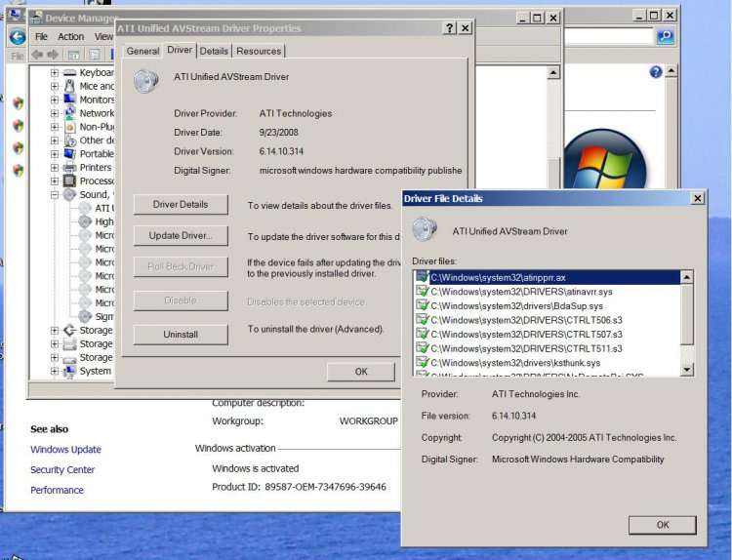732x560 pixels.
Task: Click the driver files list scrollbar thumb
Action: [x=687, y=315]
